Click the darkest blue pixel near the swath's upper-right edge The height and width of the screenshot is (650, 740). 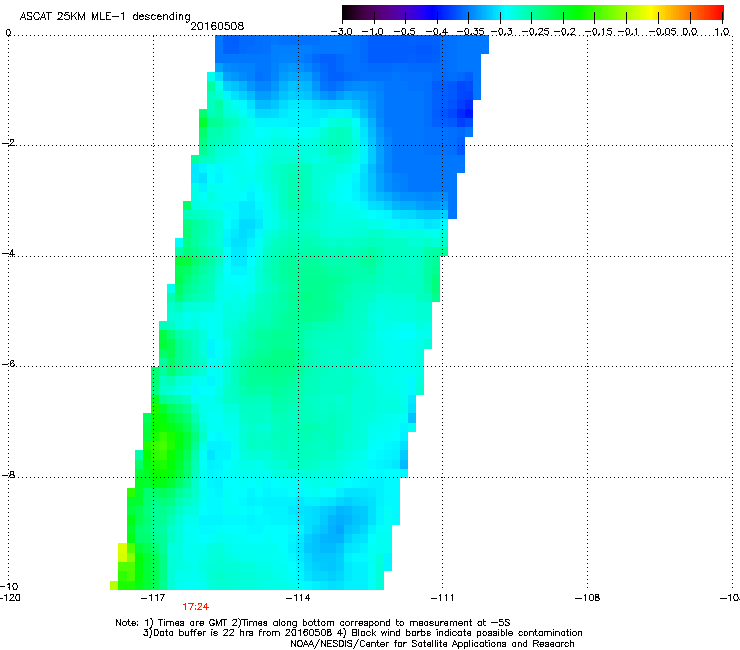pos(468,113)
